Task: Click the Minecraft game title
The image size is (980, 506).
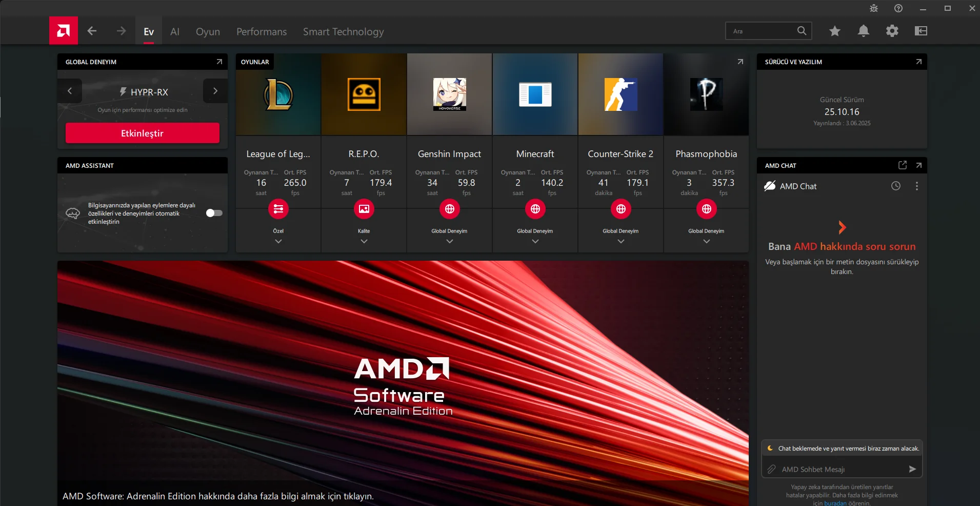Action: coord(535,154)
